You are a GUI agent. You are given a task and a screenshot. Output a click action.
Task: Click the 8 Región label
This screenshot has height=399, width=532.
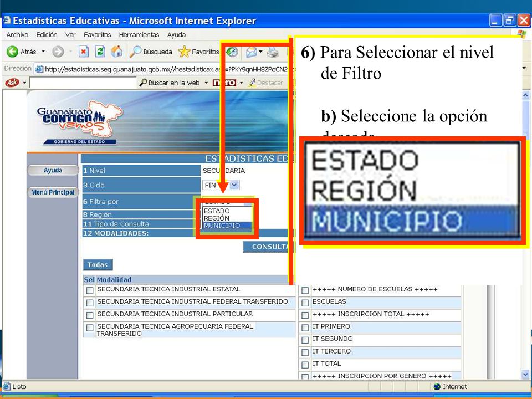tap(98, 214)
